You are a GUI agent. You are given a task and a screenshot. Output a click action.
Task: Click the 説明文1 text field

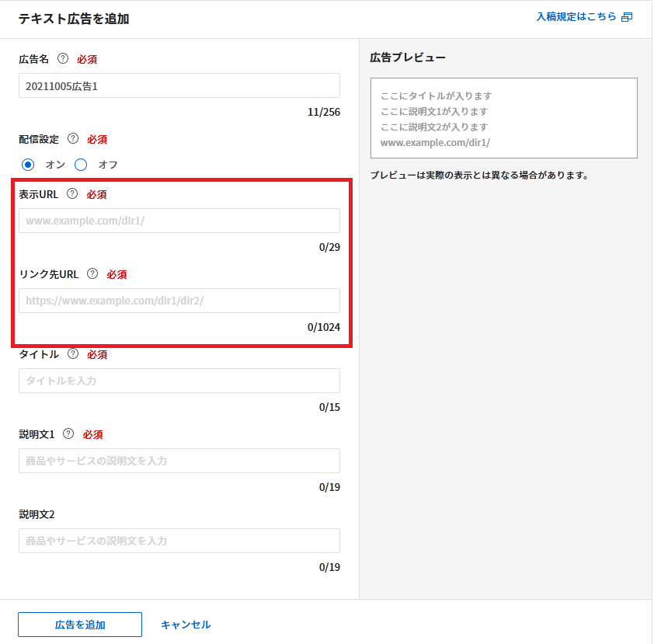click(x=179, y=461)
